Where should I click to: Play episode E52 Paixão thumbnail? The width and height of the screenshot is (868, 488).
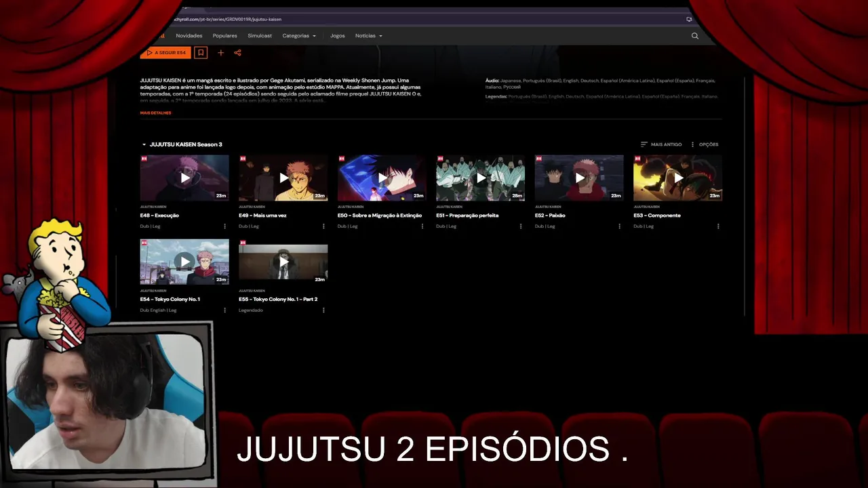pos(579,178)
